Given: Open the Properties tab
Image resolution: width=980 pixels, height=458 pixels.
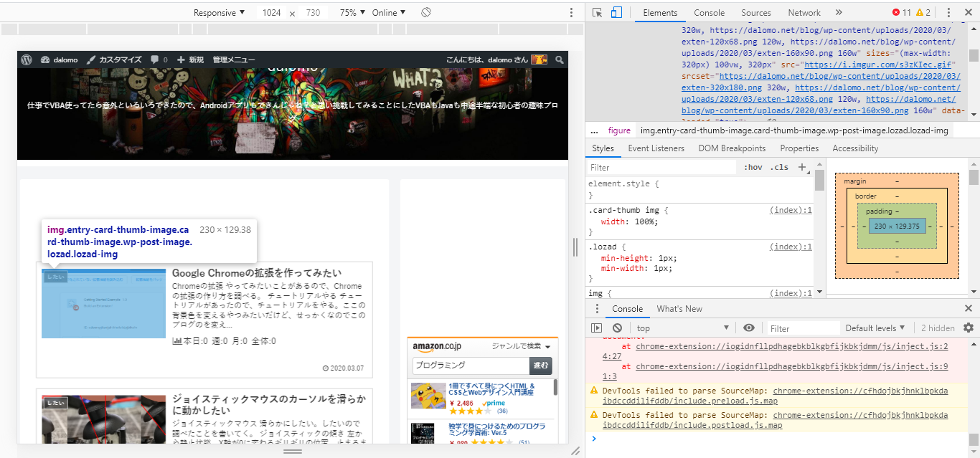Looking at the screenshot, I should pyautogui.click(x=799, y=148).
